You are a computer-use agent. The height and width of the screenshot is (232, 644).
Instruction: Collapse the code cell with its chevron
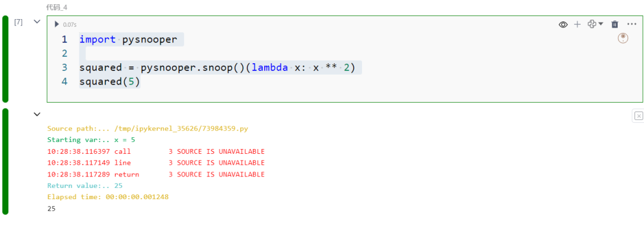(x=37, y=21)
